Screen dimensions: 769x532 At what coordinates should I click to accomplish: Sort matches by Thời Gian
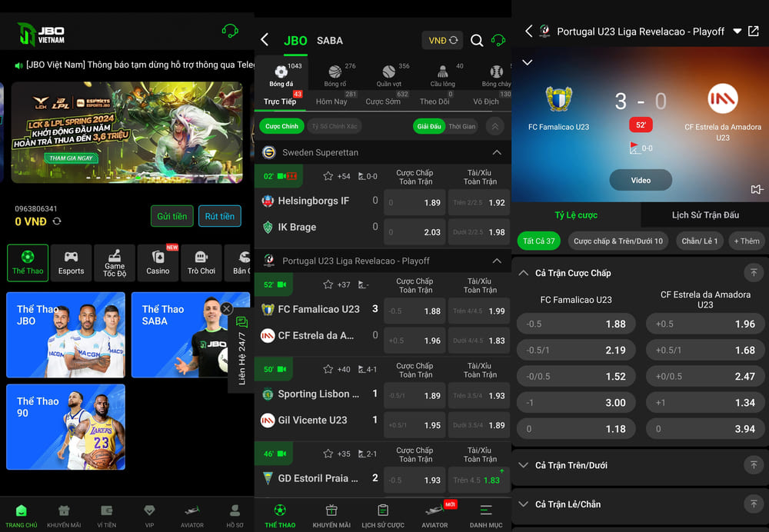click(461, 127)
